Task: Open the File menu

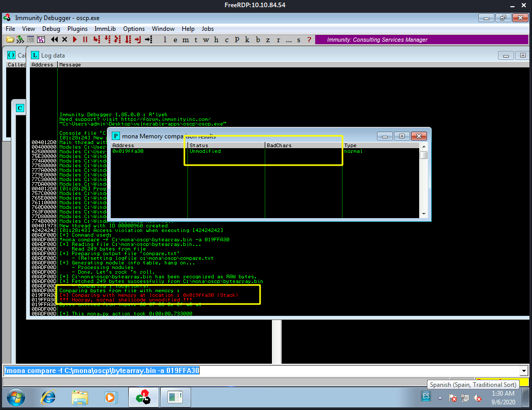Action: tap(10, 29)
